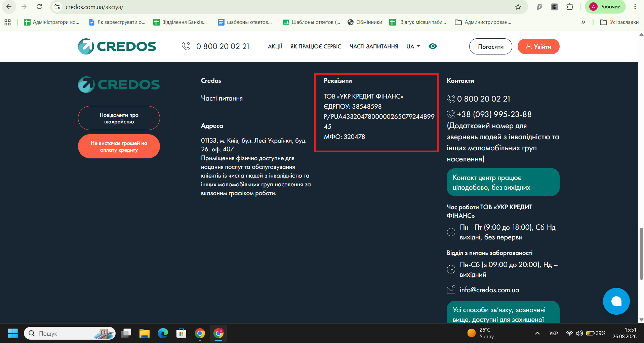The width and height of the screenshot is (644, 343).
Task: Open the active Chrome profile taskbar icon
Action: (x=218, y=333)
